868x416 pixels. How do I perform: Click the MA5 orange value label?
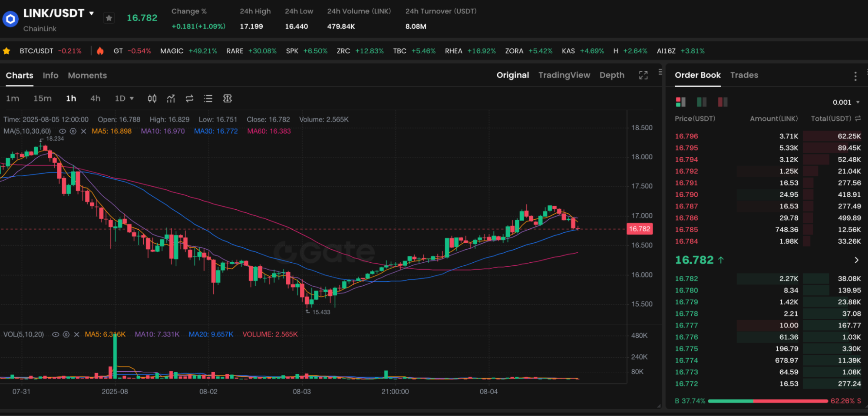pyautogui.click(x=112, y=131)
